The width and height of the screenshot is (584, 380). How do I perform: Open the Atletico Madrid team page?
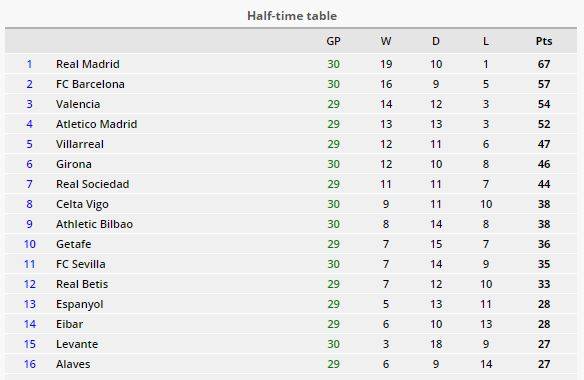point(96,124)
